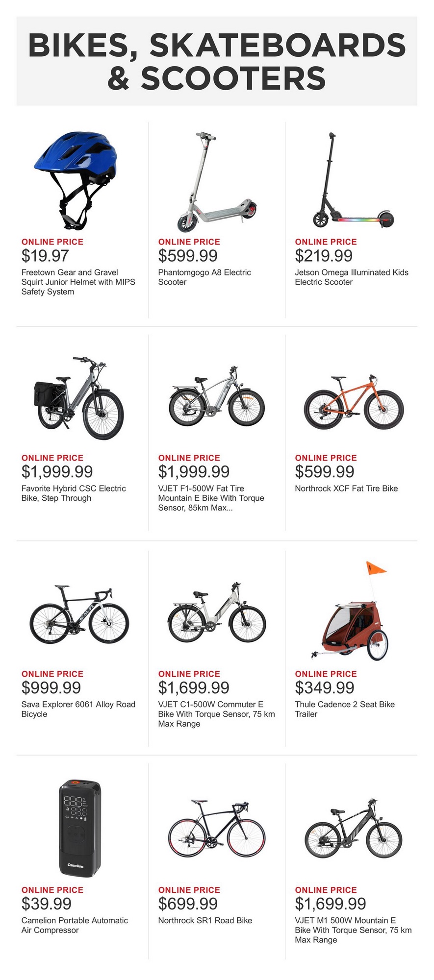Open the Northrock XCF Fat Tire Bike link
This screenshot has width=434, height=980.
(x=346, y=489)
